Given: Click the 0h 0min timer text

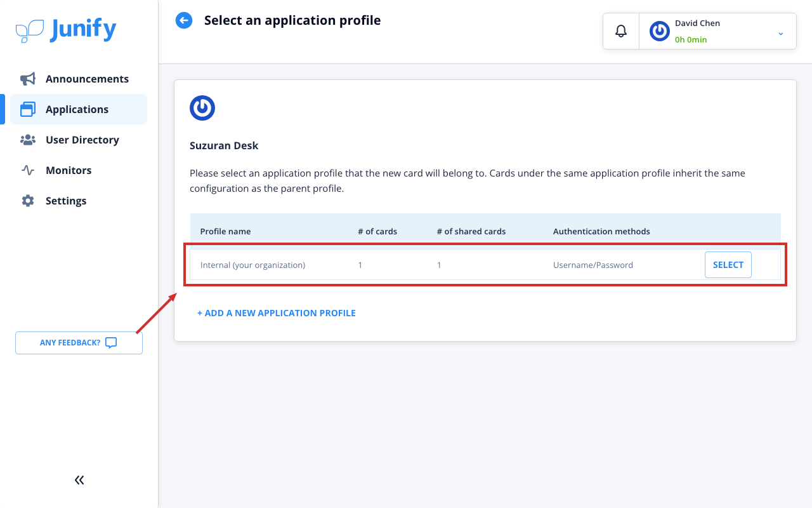Looking at the screenshot, I should 691,39.
